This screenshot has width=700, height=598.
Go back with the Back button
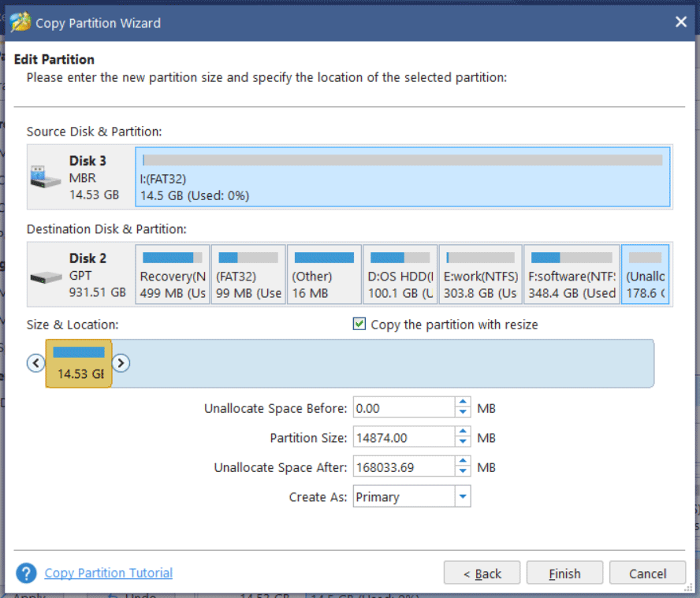(482, 573)
